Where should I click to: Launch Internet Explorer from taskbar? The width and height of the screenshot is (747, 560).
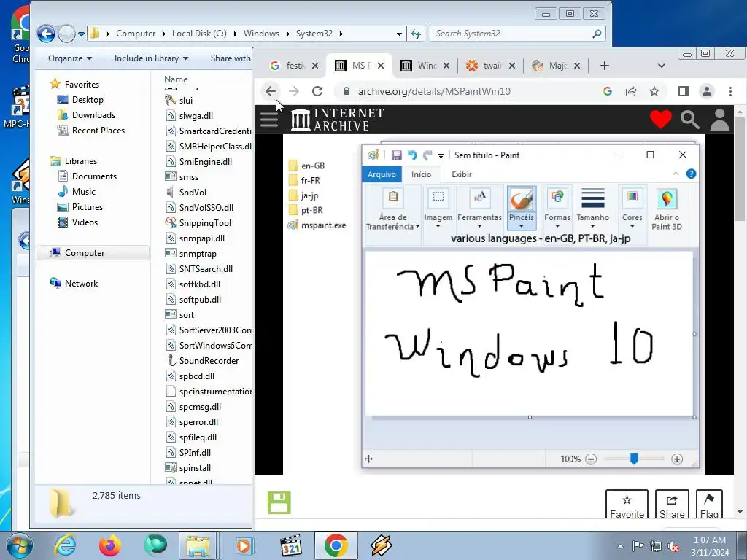click(65, 545)
